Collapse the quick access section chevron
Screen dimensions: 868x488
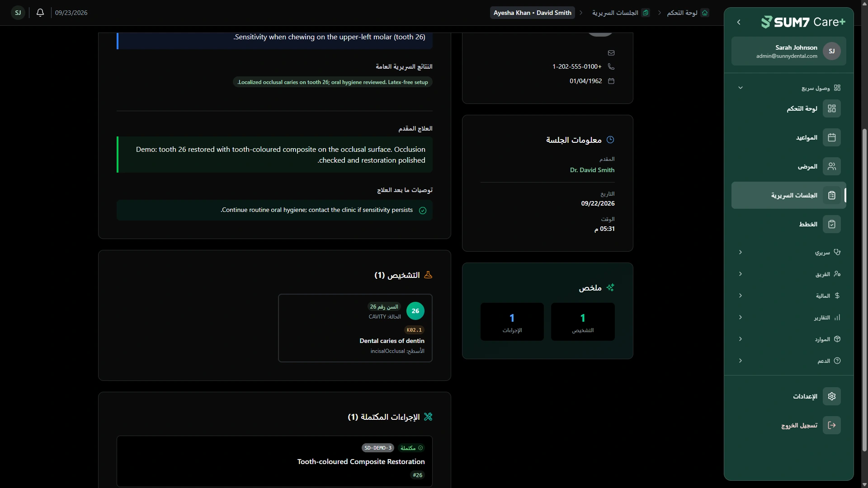pos(741,88)
